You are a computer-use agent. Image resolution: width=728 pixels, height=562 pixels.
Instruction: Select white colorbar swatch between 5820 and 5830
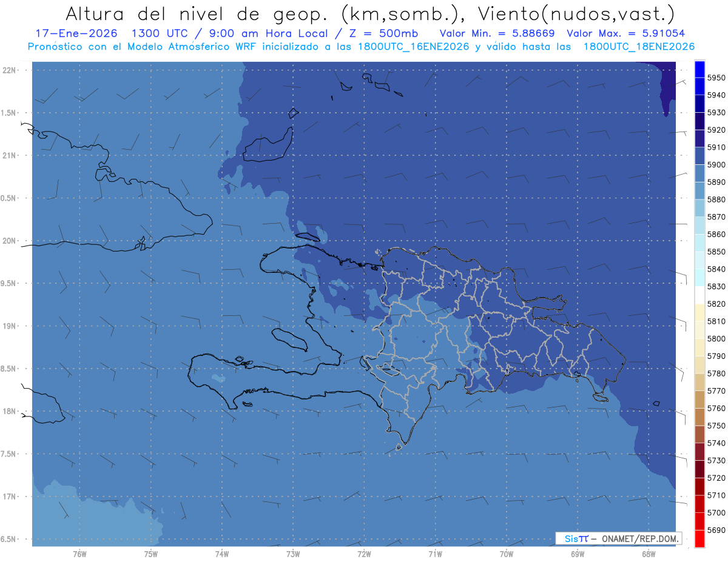[x=699, y=295]
